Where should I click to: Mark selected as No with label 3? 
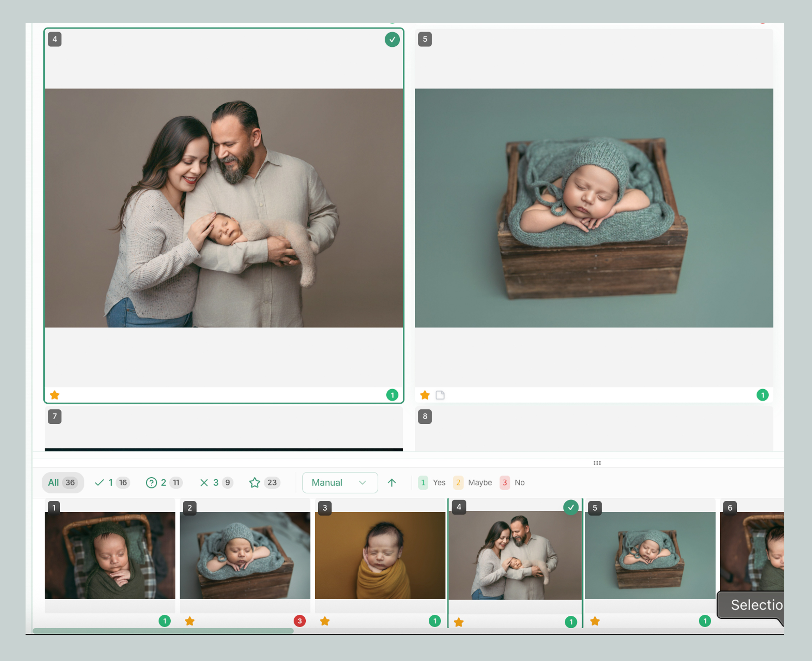click(512, 483)
